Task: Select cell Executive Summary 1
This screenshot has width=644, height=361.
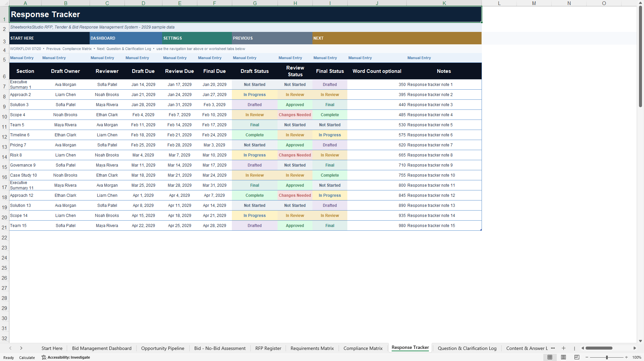Action: (25, 85)
